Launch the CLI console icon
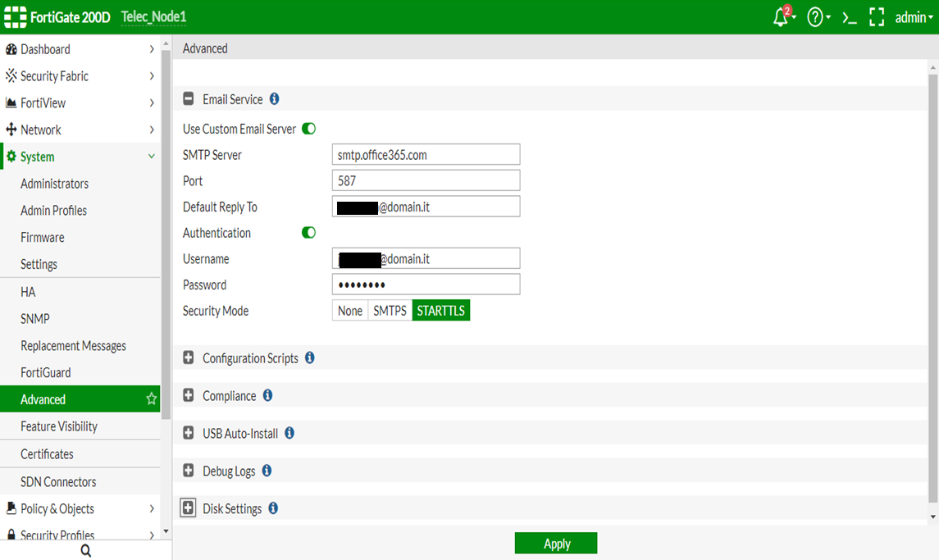This screenshot has height=560, width=939. coord(850,17)
